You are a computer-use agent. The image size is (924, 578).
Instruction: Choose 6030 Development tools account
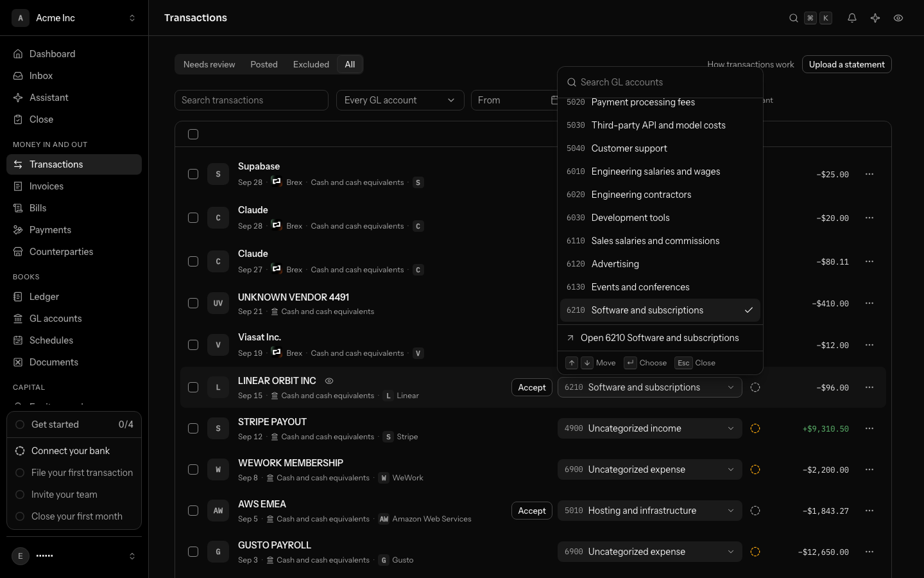click(660, 218)
